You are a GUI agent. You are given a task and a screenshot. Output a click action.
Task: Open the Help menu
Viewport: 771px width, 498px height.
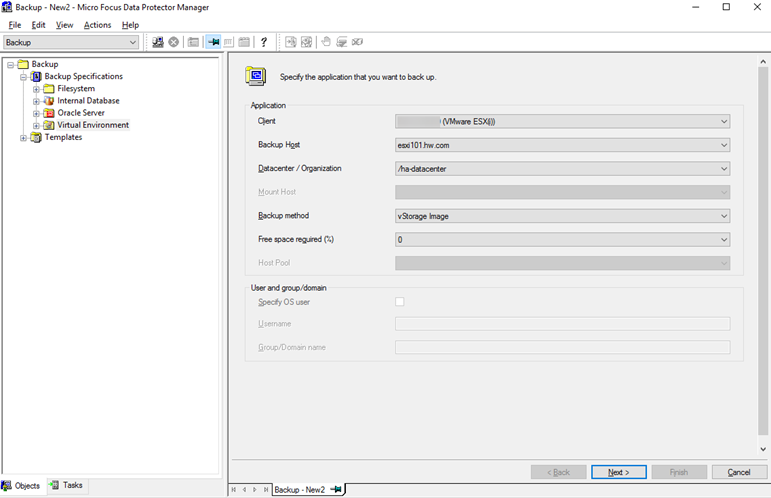[x=130, y=25]
